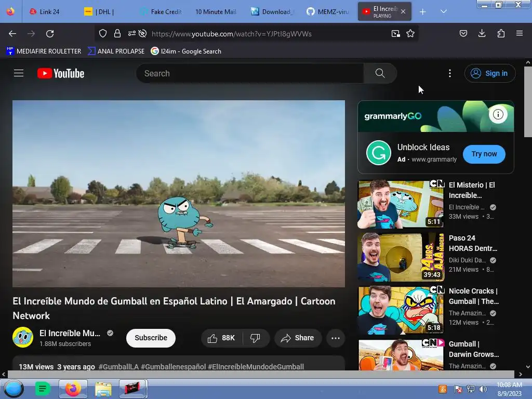Click the page vertical scrollbar thumb

click(528, 102)
